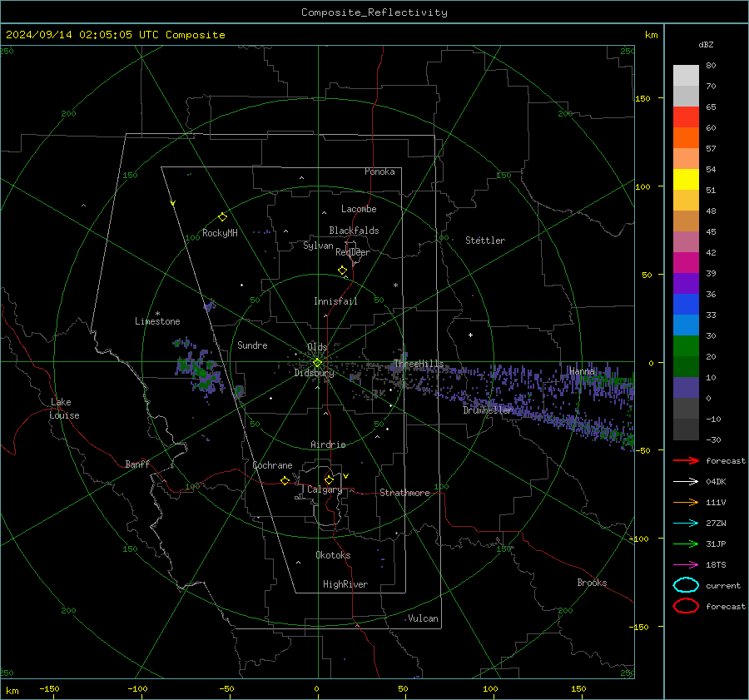Click the Sundre town label
The width and height of the screenshot is (749, 700).
252,345
